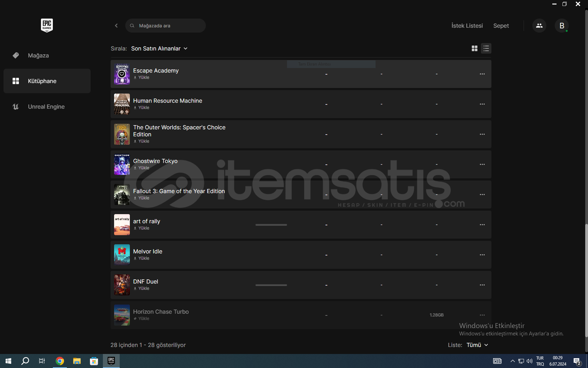Click Yükle under art of rally
Screen dimensions: 588x368
tap(141, 228)
